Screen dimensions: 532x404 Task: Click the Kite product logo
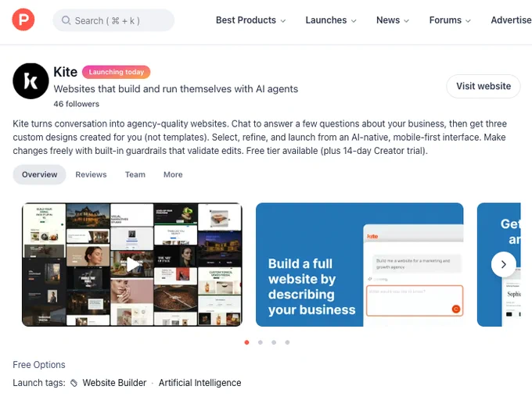coord(31,81)
